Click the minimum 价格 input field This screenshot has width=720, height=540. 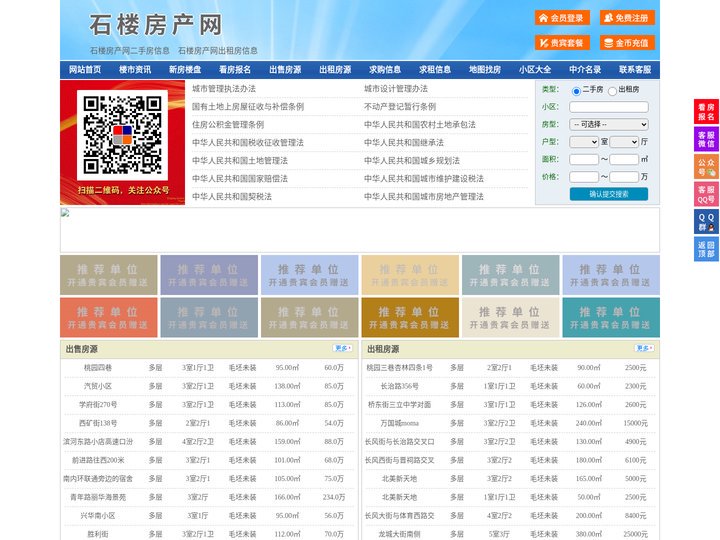pyautogui.click(x=584, y=177)
